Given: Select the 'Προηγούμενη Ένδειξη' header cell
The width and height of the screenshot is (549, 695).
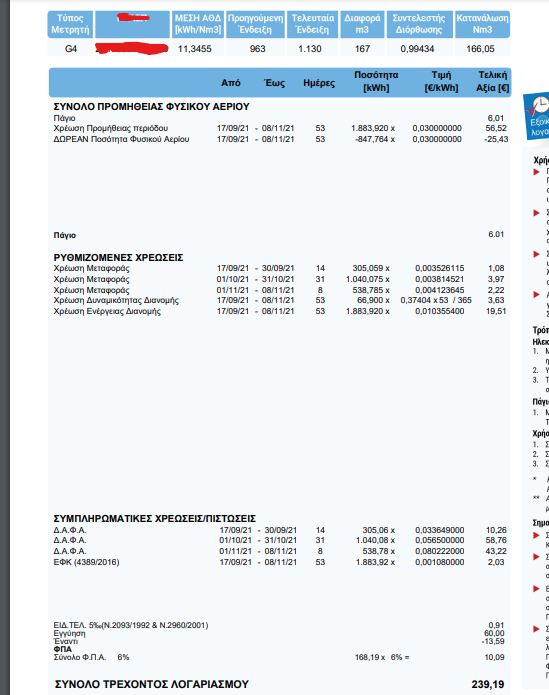Looking at the screenshot, I should pos(255,24).
